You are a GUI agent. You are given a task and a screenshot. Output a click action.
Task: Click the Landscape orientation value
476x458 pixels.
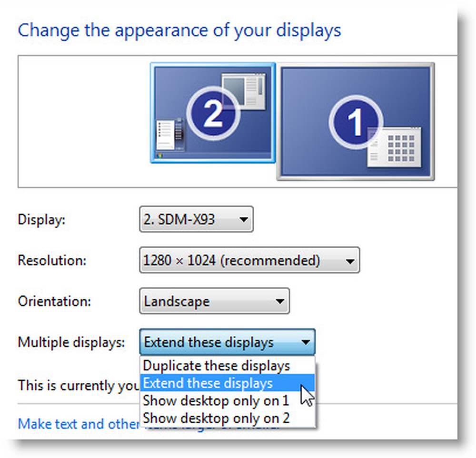(x=177, y=302)
